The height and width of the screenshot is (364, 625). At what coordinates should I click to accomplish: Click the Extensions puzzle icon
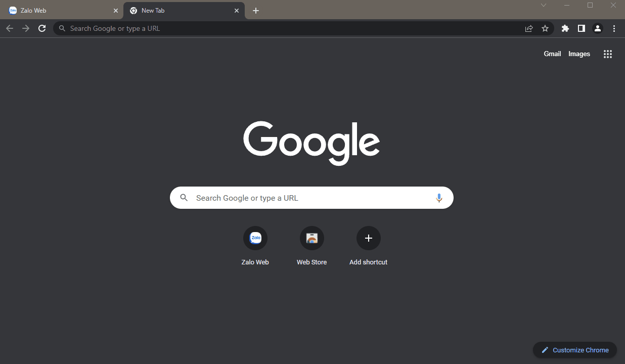tap(565, 28)
